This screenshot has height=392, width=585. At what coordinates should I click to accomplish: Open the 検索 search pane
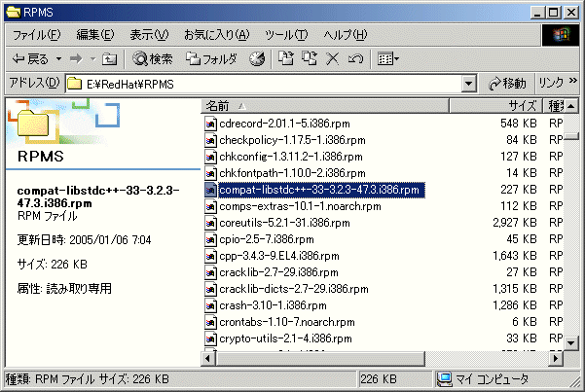[x=152, y=59]
